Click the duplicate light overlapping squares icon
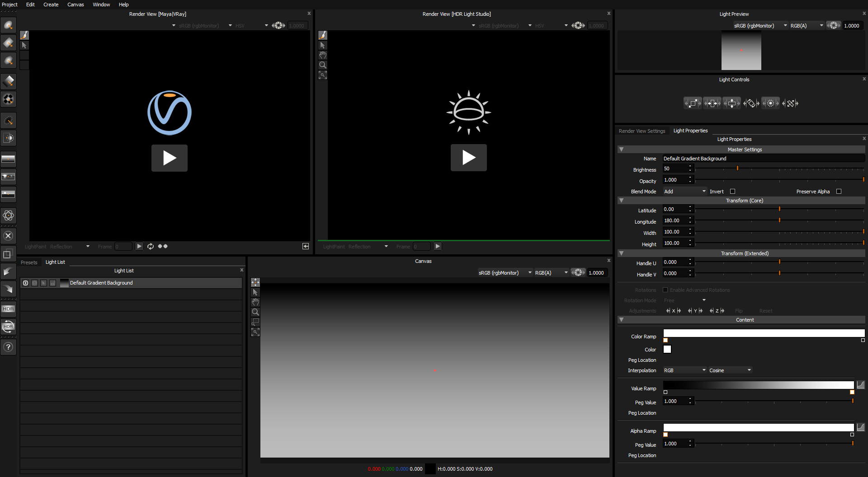This screenshot has width=868, height=477. (8, 254)
